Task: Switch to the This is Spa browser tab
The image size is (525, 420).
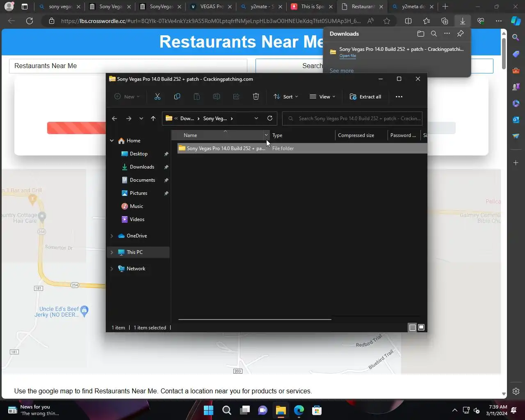Action: pos(312,7)
